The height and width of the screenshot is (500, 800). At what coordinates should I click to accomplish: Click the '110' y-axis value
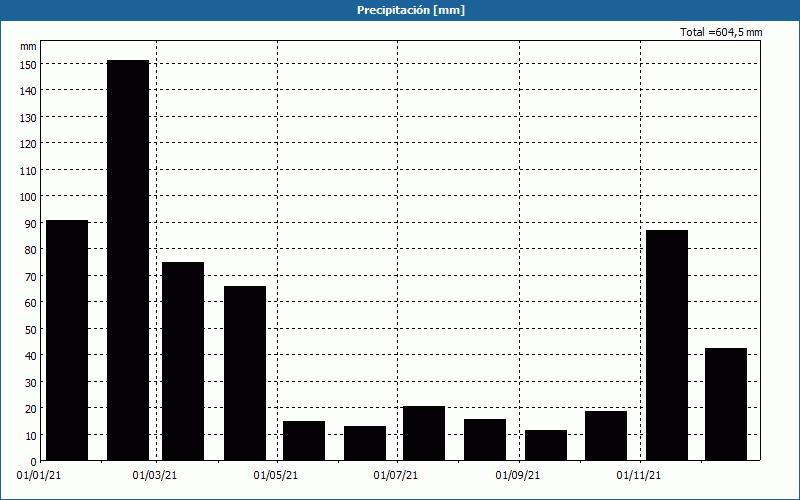click(x=28, y=171)
